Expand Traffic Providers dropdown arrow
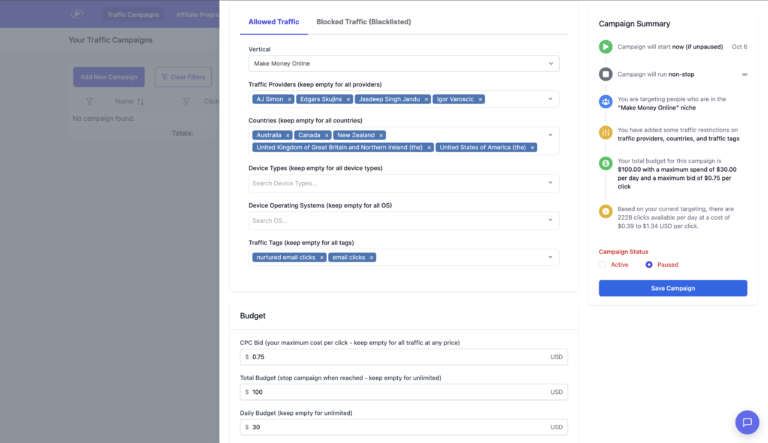768x443 pixels. [551, 99]
